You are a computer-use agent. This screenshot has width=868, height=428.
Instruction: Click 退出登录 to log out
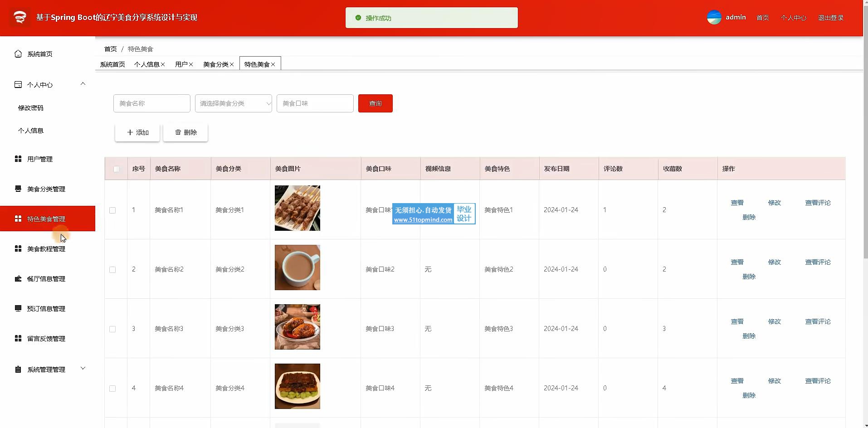(831, 18)
